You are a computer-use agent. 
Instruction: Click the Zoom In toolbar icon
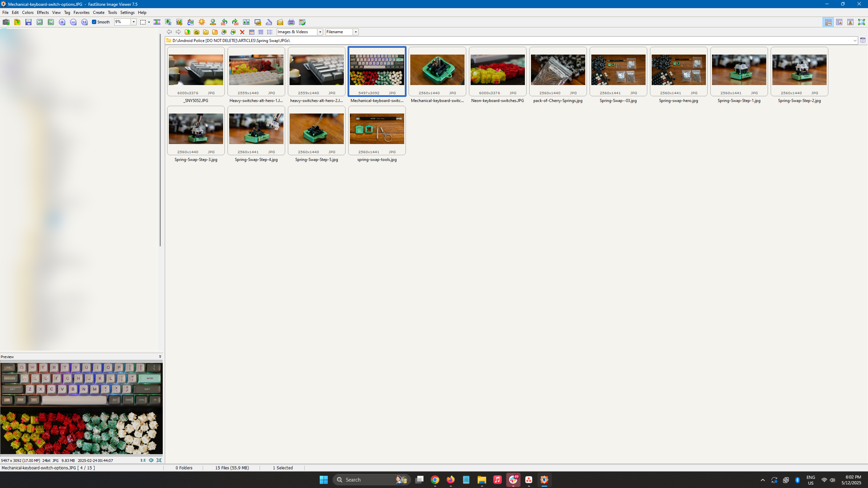pyautogui.click(x=62, y=22)
